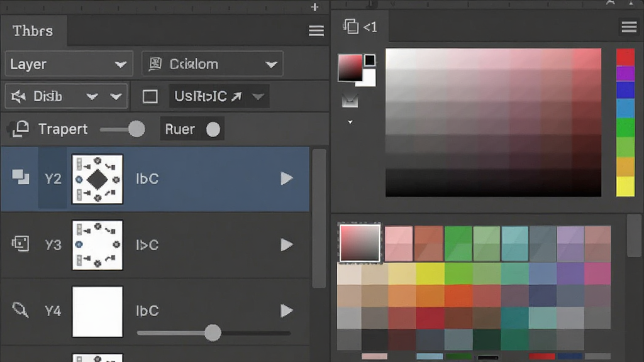Choose the light pink swatch in top row
Viewport: 644px width, 362px height.
pyautogui.click(x=399, y=243)
